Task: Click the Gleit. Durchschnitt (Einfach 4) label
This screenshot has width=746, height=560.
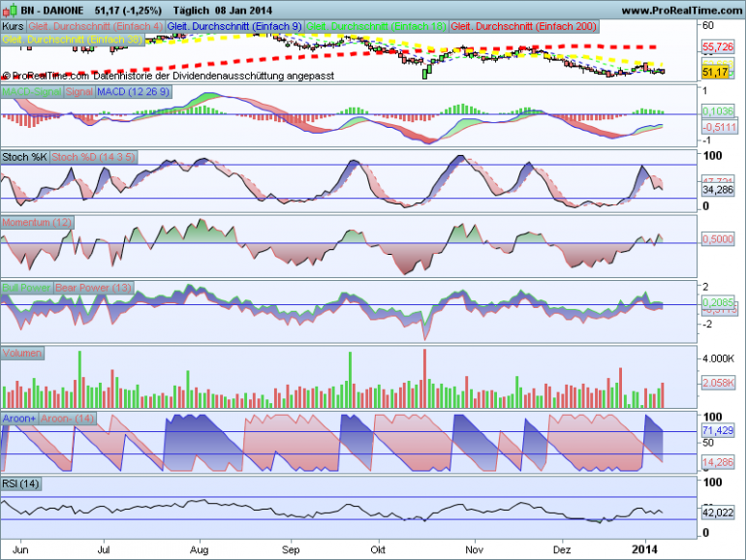Action: point(96,27)
